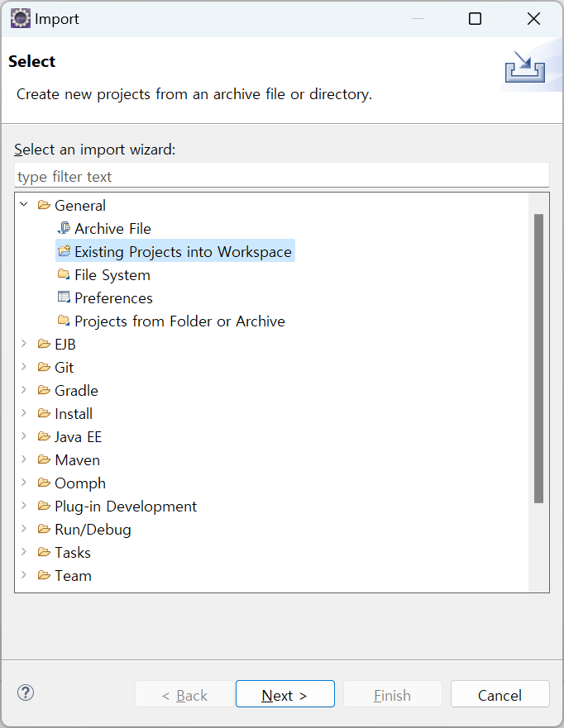Select the Git label

click(x=65, y=368)
